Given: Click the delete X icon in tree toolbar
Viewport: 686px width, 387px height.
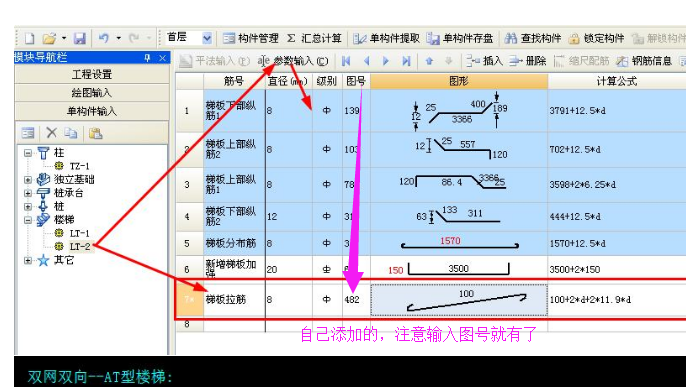Looking at the screenshot, I should [52, 132].
